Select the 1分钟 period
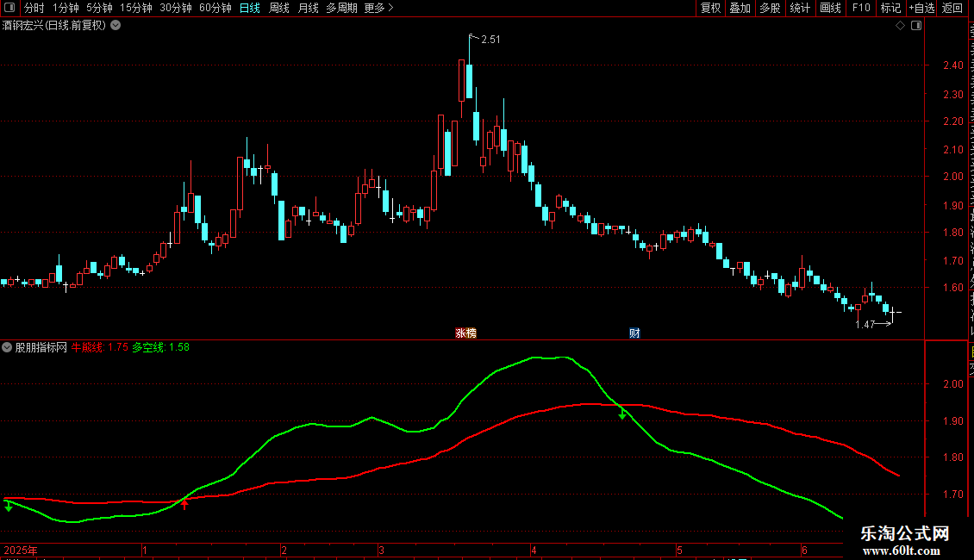This screenshot has height=560, width=974. (66, 8)
